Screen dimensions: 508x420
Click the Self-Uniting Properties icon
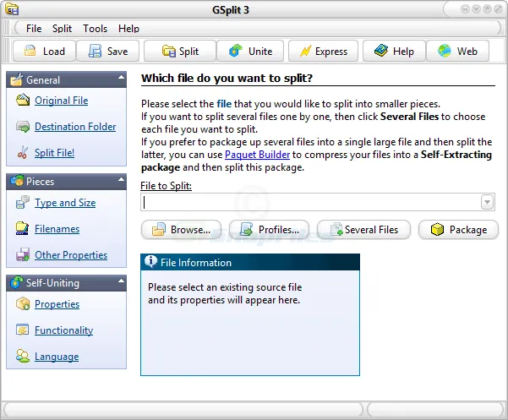(x=23, y=303)
